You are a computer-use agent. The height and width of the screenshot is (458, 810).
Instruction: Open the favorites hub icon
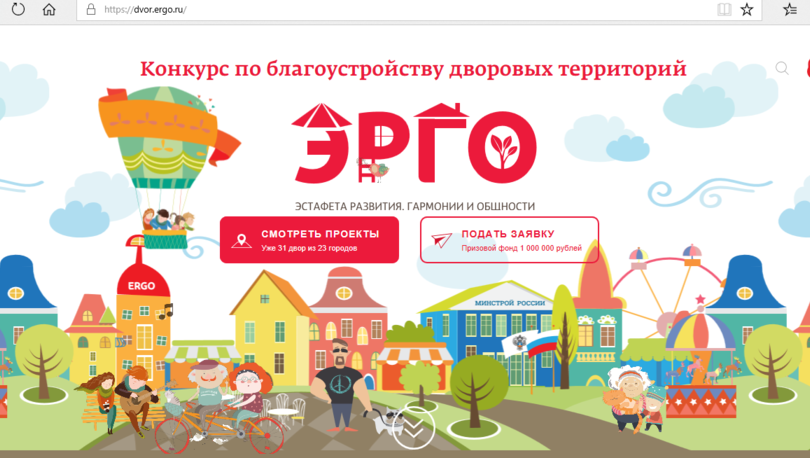point(790,9)
